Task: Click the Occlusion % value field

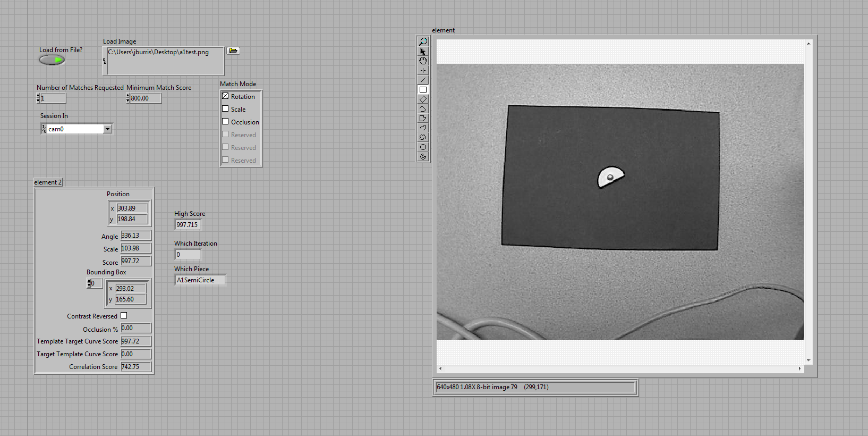Action: (136, 328)
